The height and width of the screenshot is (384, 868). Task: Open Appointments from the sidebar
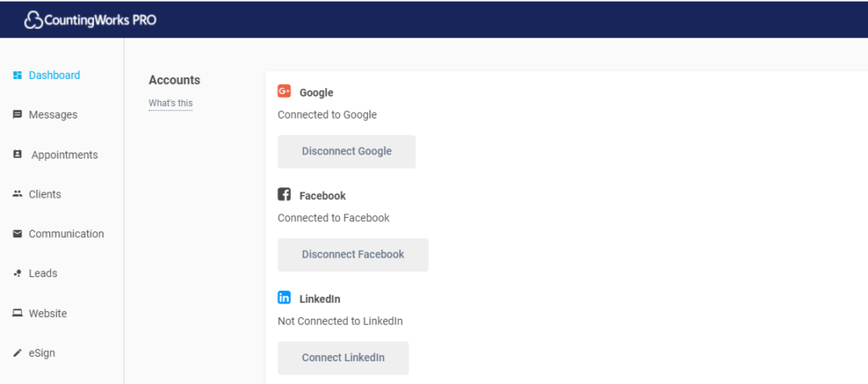[64, 155]
